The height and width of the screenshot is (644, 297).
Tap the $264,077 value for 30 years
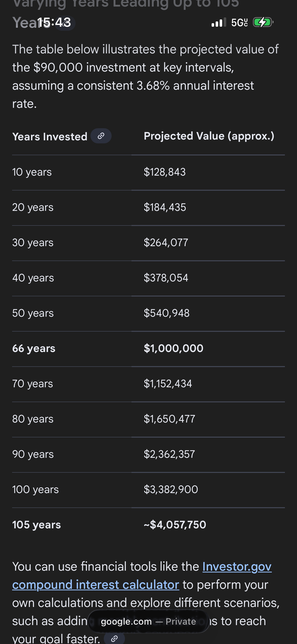[166, 243]
